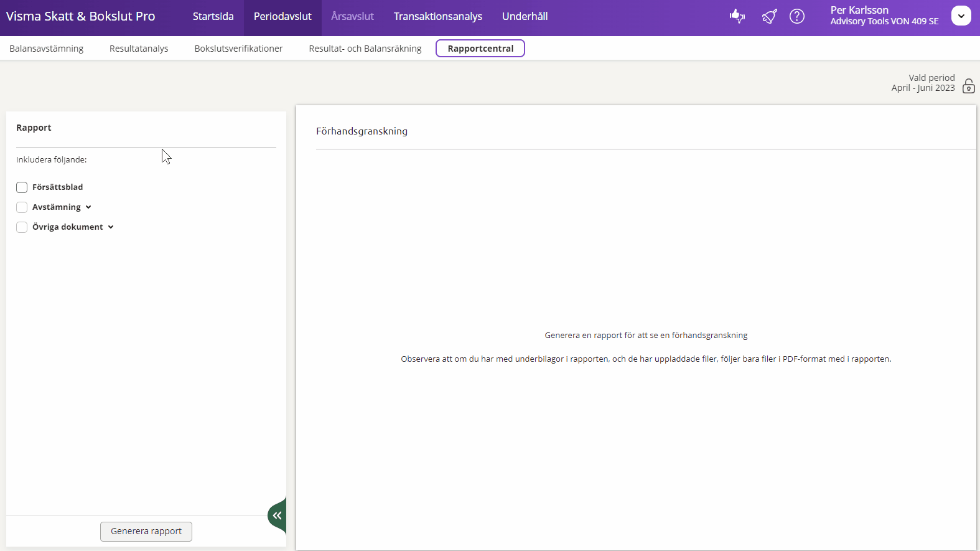Open the user account dropdown arrow

(x=961, y=16)
